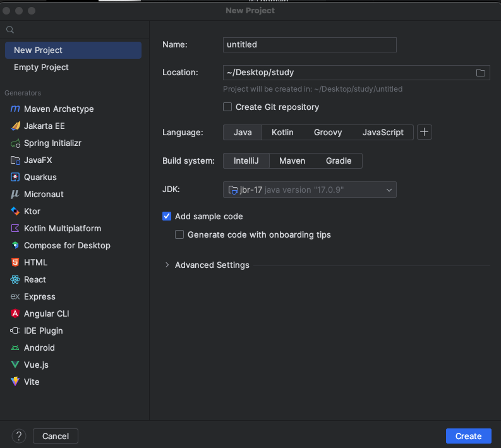501x448 pixels.
Task: Set build system to Gradle
Action: [339, 160]
